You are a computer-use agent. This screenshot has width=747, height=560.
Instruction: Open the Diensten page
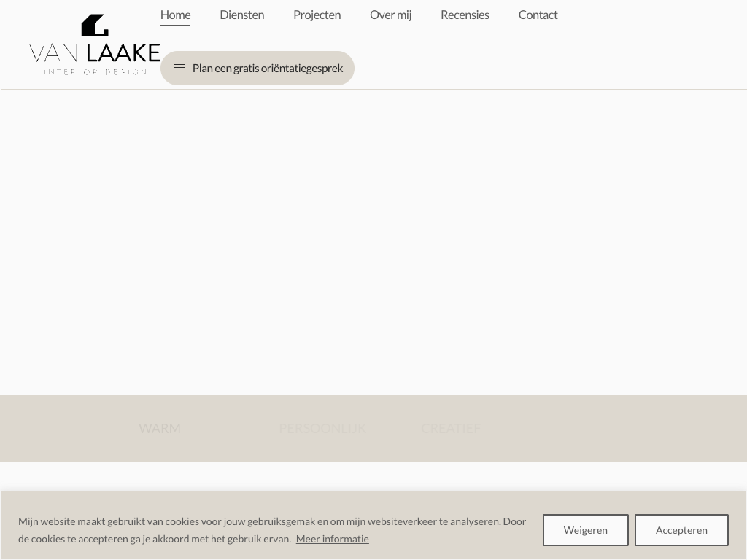click(241, 15)
